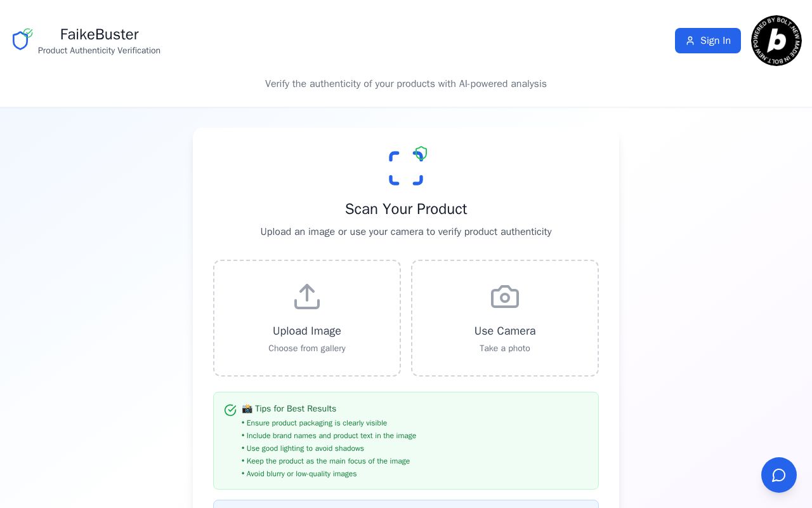Click the camera emoji beside Tips heading
Image resolution: width=812 pixels, height=508 pixels.
pos(247,408)
